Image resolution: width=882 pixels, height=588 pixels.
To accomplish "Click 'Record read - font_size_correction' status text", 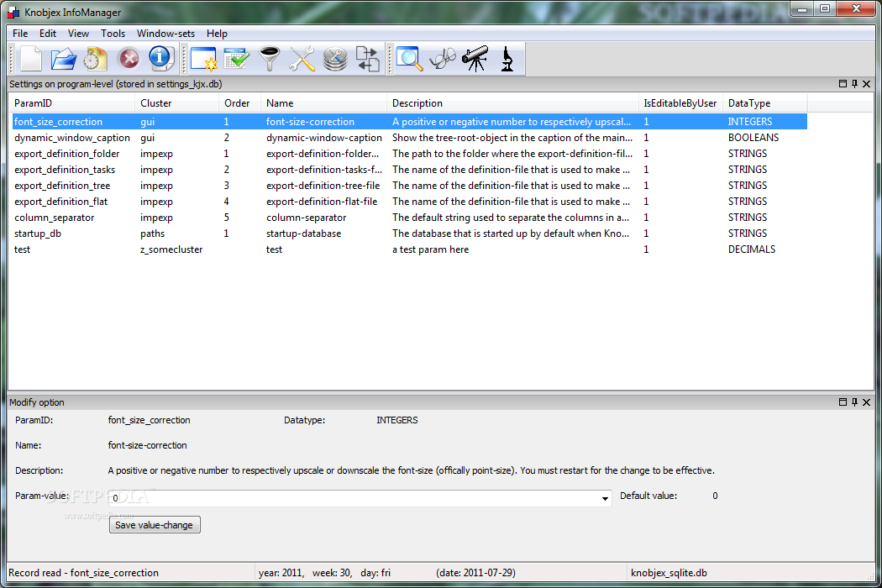I will [x=84, y=573].
